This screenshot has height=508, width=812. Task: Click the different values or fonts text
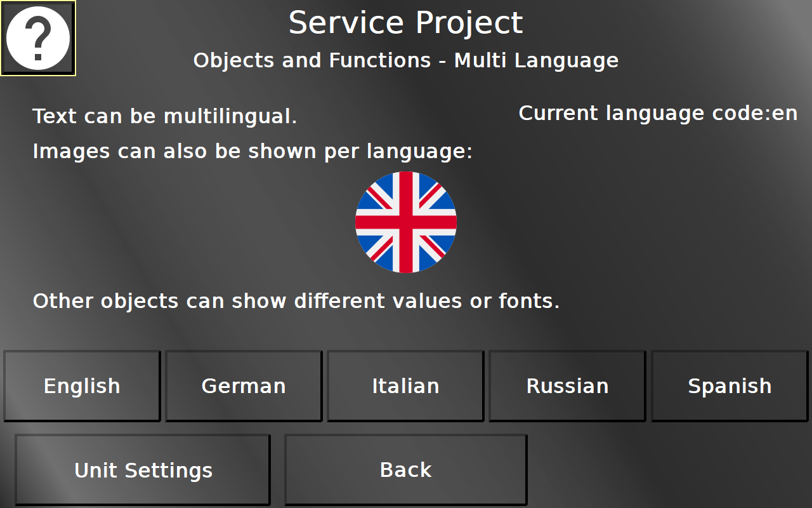(296, 301)
